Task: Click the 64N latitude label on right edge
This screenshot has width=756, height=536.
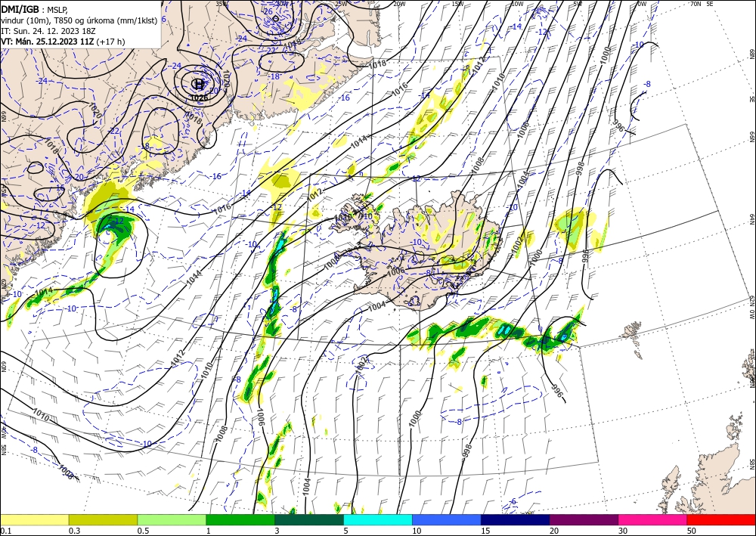Action: (x=751, y=219)
